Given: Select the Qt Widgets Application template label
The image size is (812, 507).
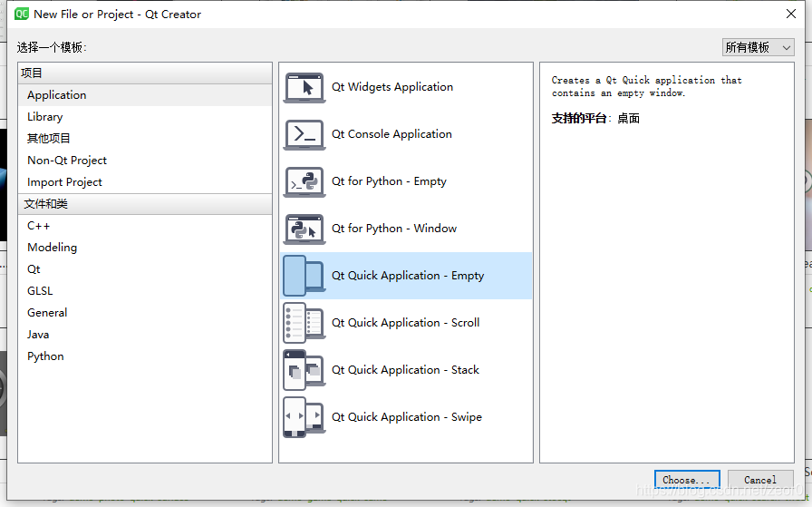Looking at the screenshot, I should pyautogui.click(x=392, y=87).
